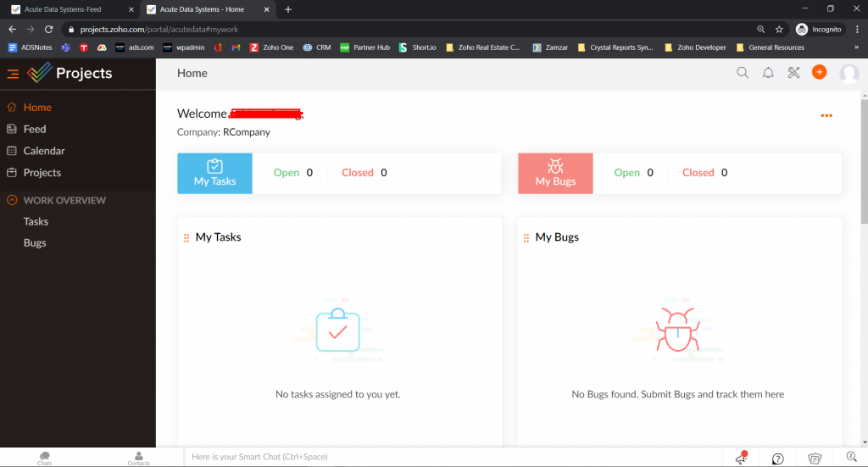Click the search magnifier icon in header
This screenshot has width=868, height=467.
click(x=743, y=73)
